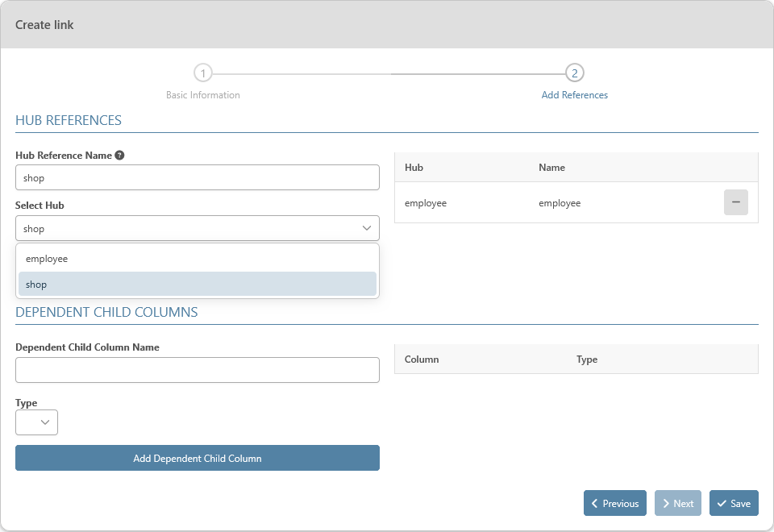The height and width of the screenshot is (532, 774).
Task: Save the link with the Save button
Action: coord(733,503)
